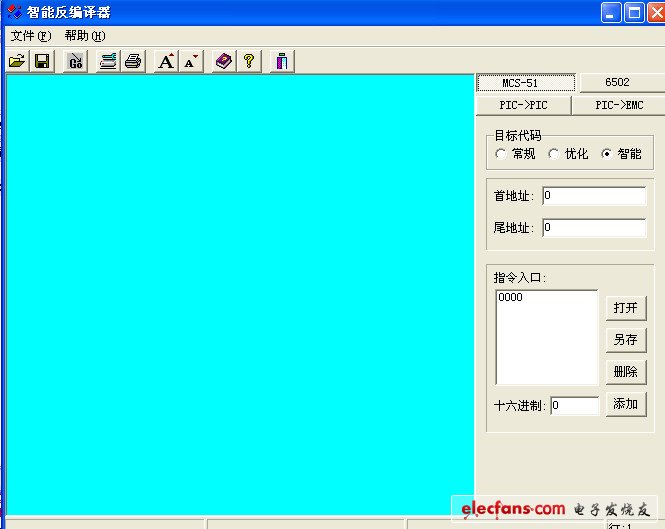Increase font size with large A icon
Image resolution: width=665 pixels, height=529 pixels.
pyautogui.click(x=166, y=61)
